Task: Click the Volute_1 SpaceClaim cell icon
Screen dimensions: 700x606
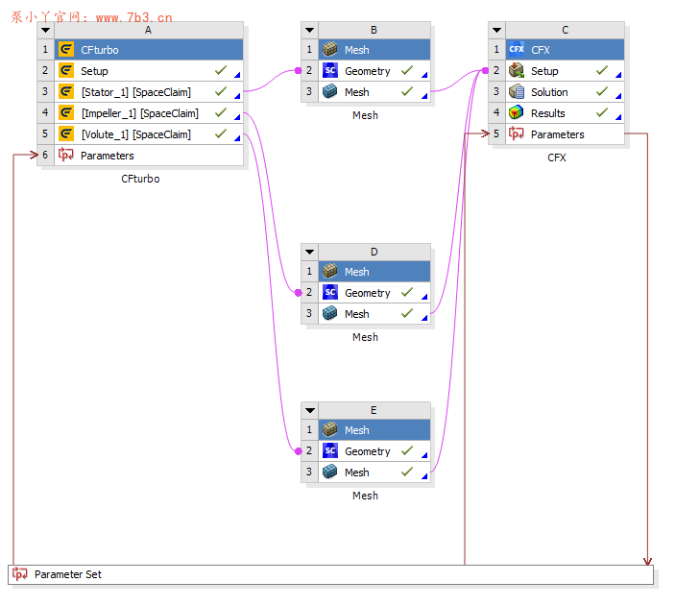Action: point(66,133)
